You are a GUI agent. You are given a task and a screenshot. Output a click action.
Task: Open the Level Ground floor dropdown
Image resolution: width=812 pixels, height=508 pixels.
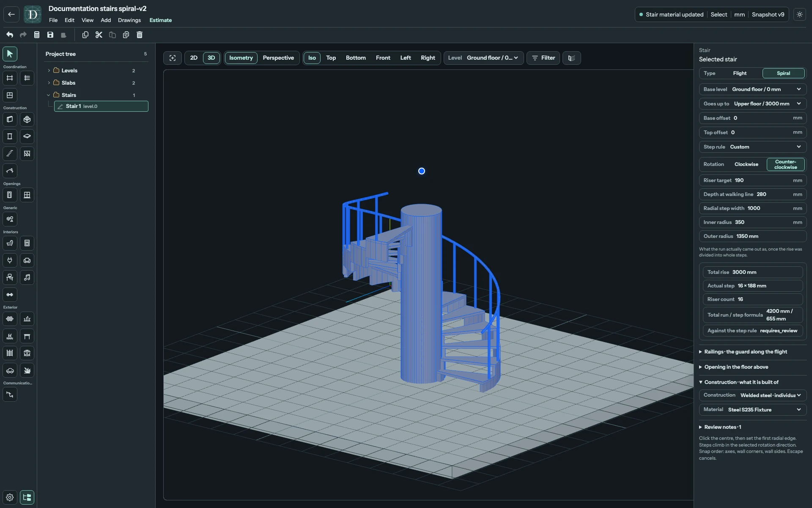(x=484, y=58)
